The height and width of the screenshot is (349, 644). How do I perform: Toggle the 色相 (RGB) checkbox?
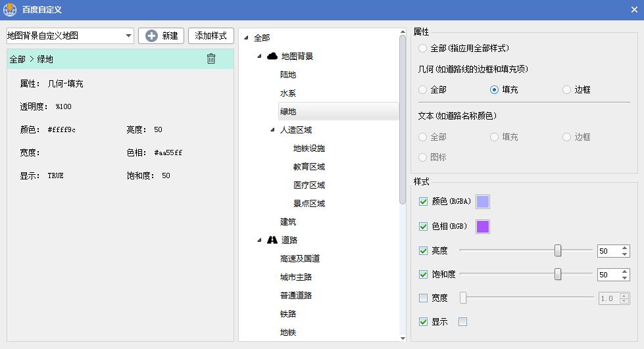pos(423,227)
